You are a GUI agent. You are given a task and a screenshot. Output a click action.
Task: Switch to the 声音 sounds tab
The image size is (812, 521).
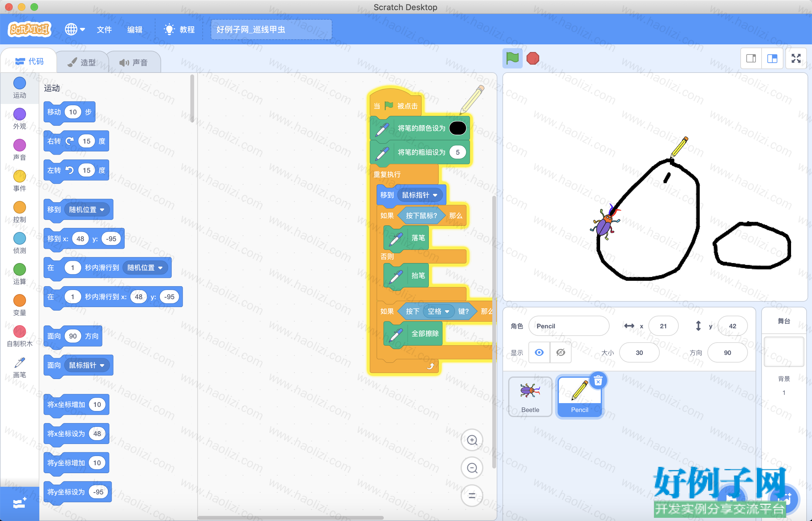[134, 62]
